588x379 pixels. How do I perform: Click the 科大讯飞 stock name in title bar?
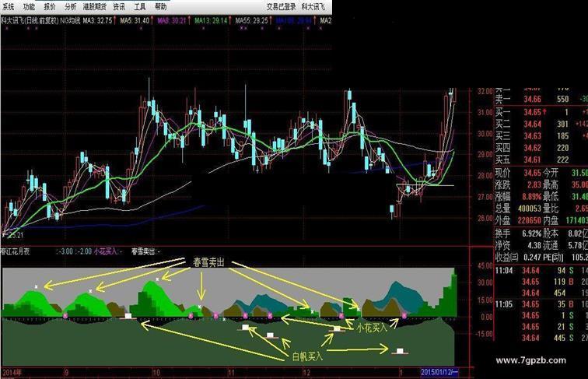point(313,6)
